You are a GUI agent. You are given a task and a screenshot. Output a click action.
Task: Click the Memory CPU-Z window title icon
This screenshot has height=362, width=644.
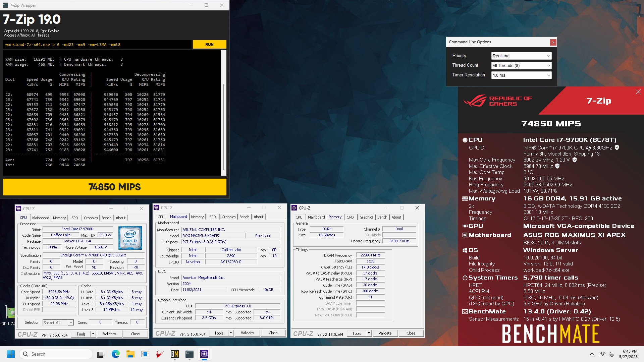294,208
